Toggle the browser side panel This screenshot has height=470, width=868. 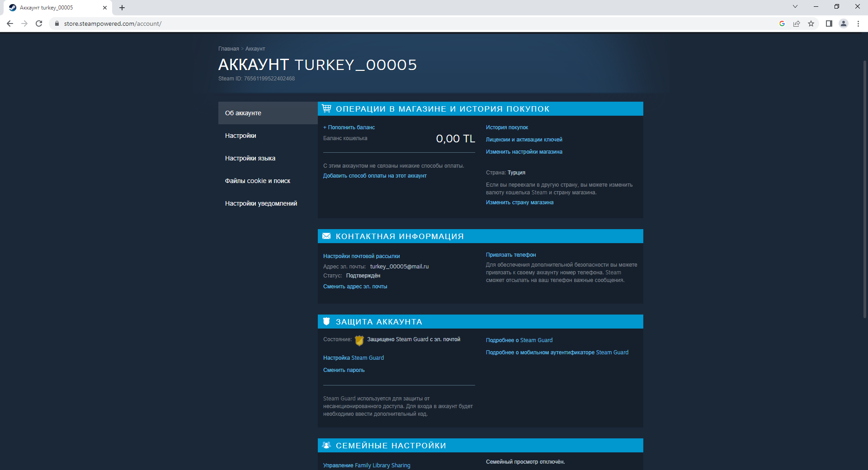[829, 23]
